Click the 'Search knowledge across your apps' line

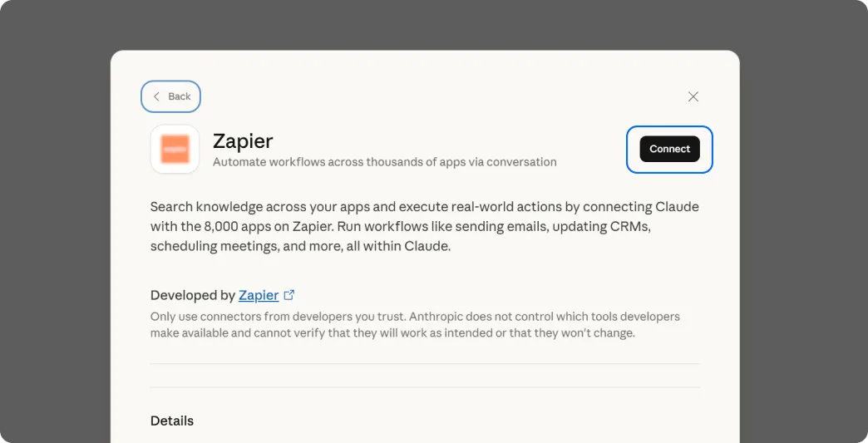[425, 206]
